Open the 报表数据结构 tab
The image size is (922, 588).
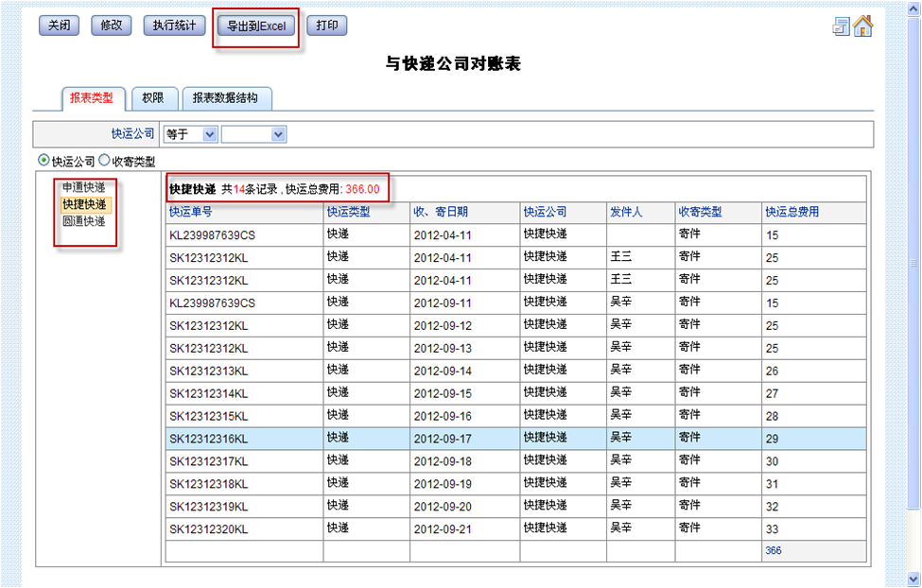[x=226, y=98]
